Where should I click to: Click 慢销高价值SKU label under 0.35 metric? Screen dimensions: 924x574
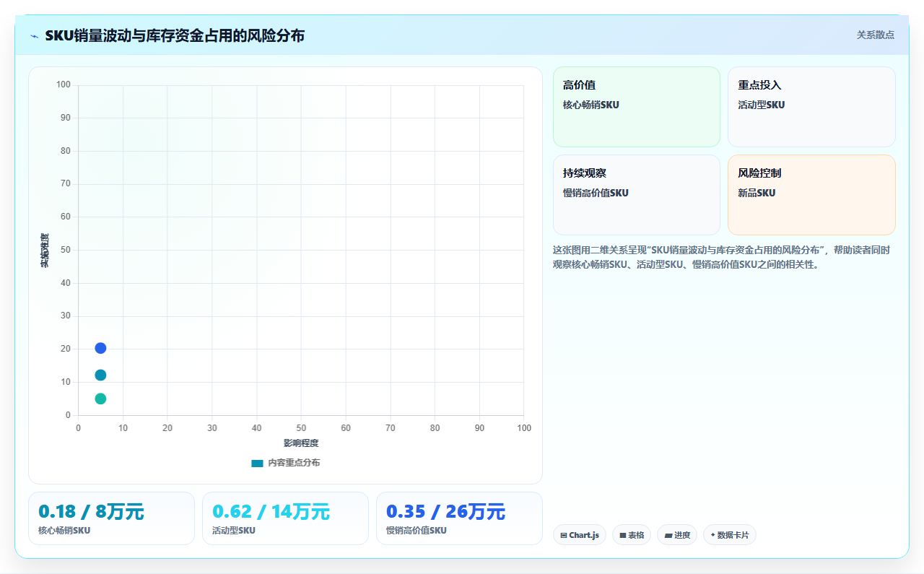[417, 531]
